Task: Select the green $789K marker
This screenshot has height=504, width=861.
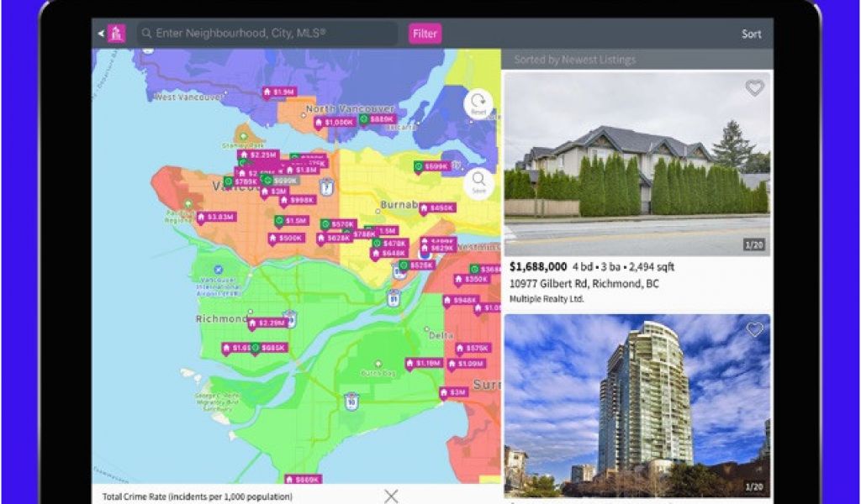Action: pos(241,181)
